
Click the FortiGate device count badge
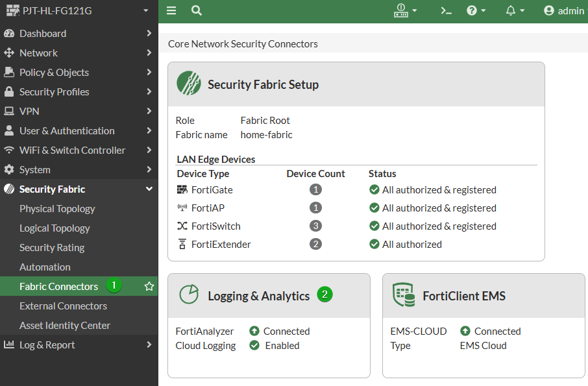tap(315, 189)
